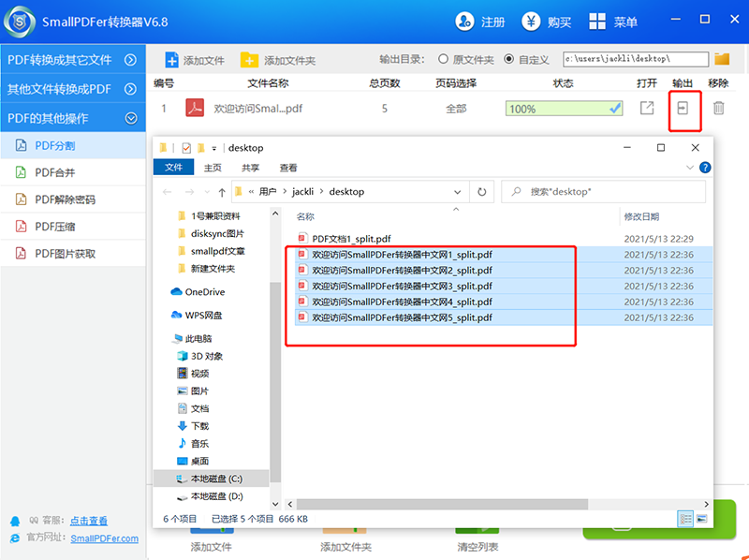Open converted file via 打开 icon
The image size is (749, 560).
pyautogui.click(x=647, y=108)
